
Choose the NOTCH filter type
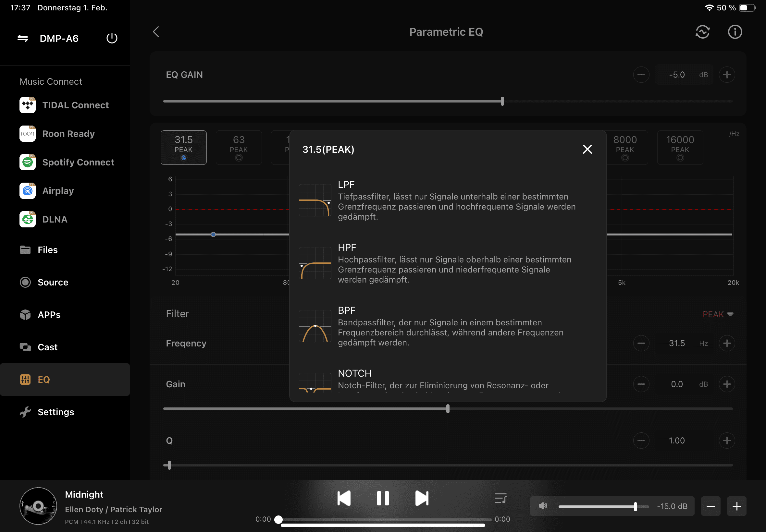[448, 381]
